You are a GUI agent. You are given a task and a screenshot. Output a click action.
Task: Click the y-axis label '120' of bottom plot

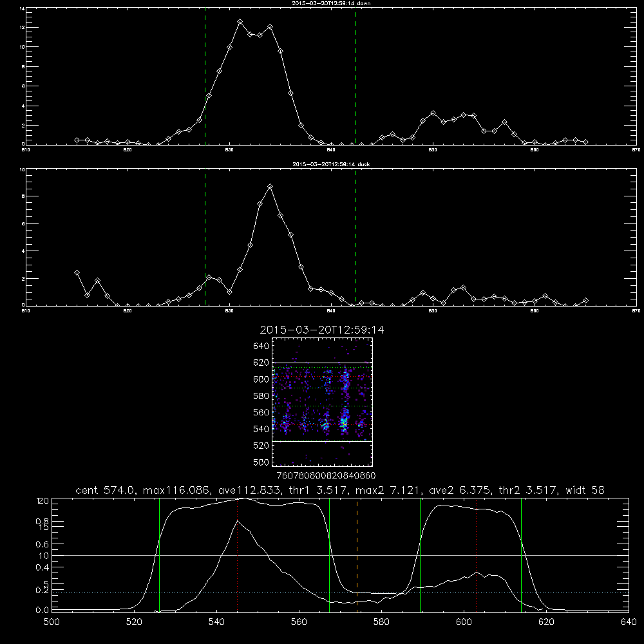(x=43, y=501)
